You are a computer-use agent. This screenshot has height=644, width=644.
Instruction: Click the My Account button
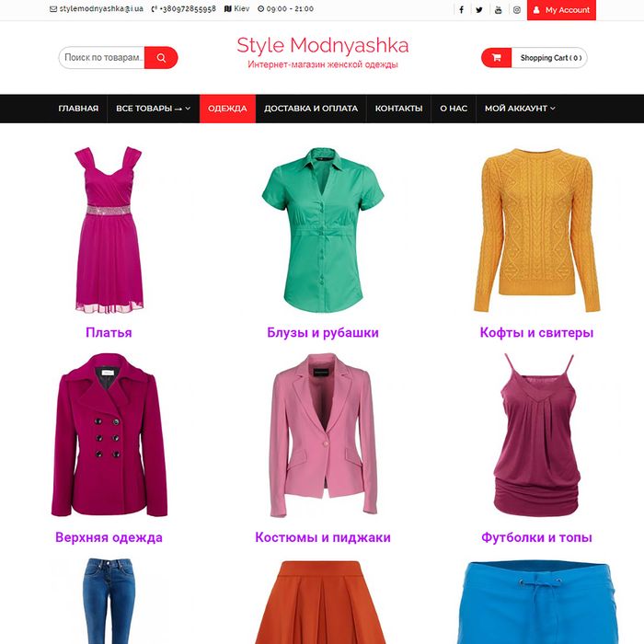[561, 10]
